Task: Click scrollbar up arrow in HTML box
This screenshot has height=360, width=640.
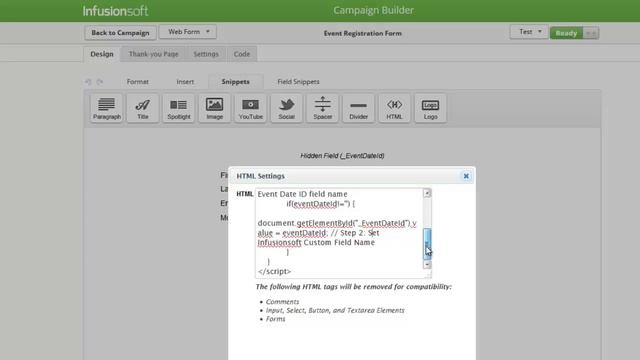Action: (x=427, y=193)
